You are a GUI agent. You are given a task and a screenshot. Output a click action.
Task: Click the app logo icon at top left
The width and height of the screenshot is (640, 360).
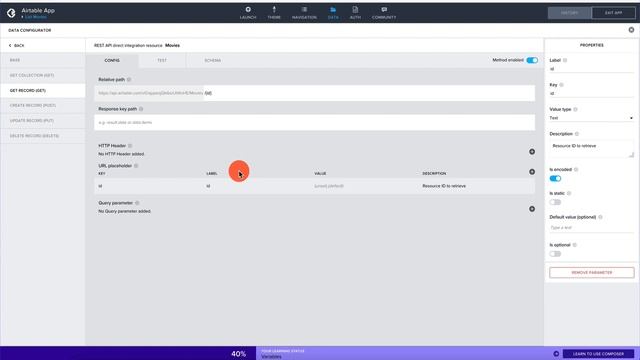coord(11,13)
